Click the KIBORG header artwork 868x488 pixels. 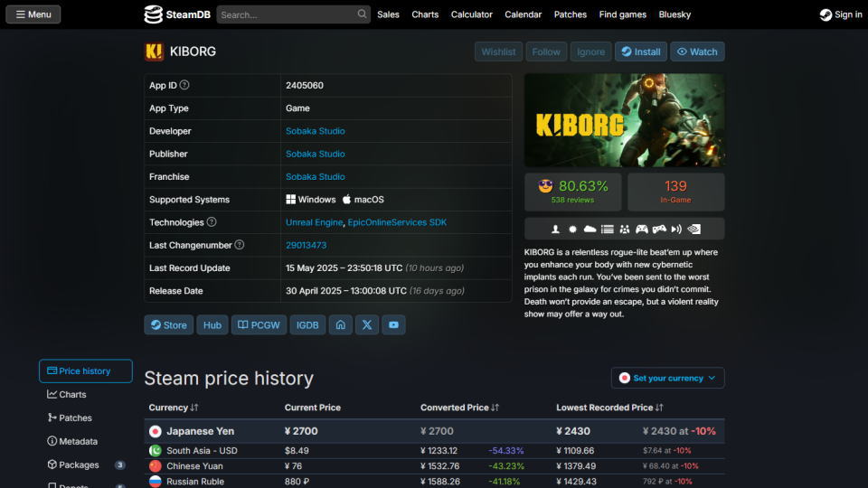click(x=624, y=120)
